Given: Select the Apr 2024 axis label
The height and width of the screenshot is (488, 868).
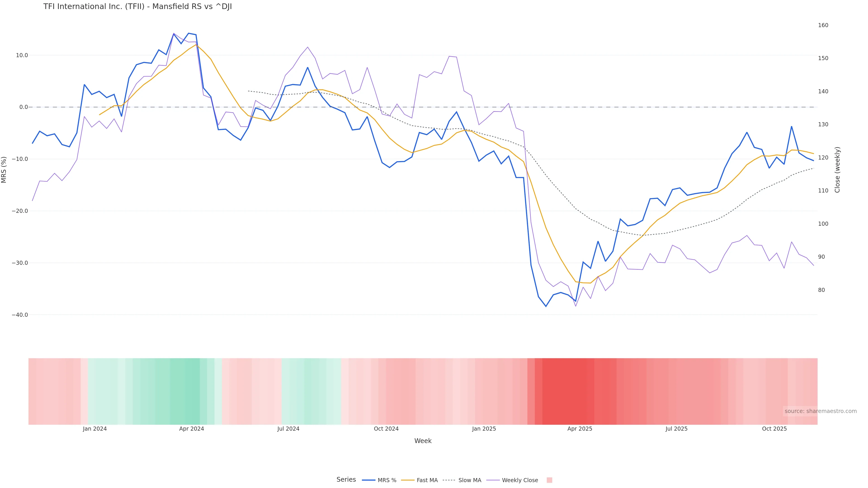Looking at the screenshot, I should coord(191,429).
